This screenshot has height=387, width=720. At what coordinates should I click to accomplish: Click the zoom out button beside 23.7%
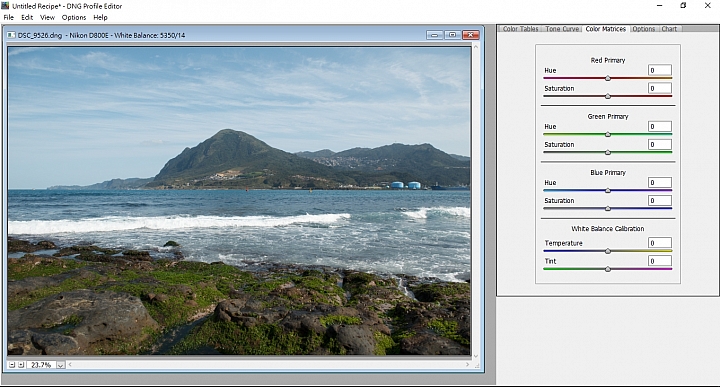12,365
